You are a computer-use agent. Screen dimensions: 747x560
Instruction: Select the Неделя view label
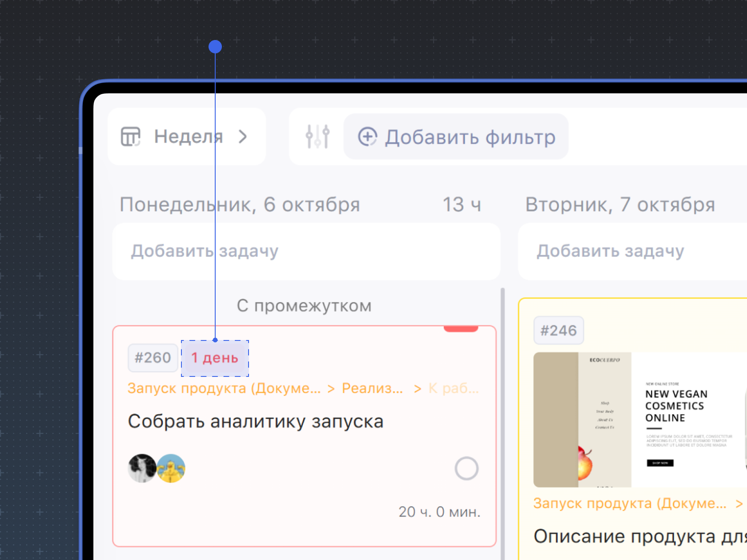[x=188, y=136]
